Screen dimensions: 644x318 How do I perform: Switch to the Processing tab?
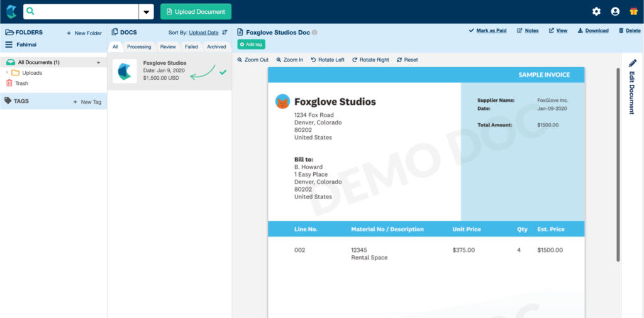[x=139, y=47]
